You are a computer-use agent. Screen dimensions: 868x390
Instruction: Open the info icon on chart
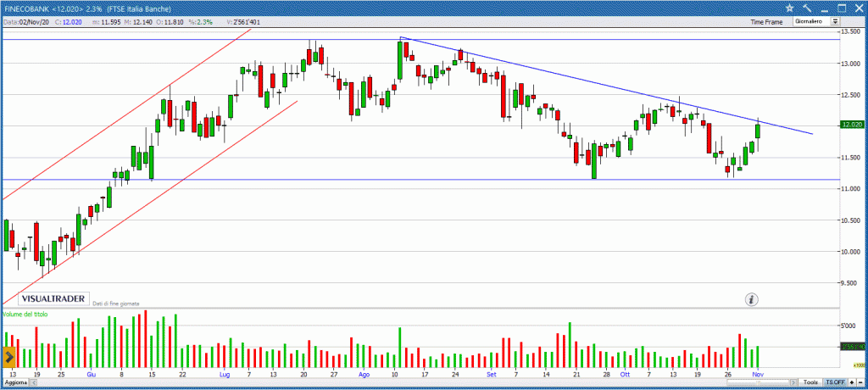(752, 299)
